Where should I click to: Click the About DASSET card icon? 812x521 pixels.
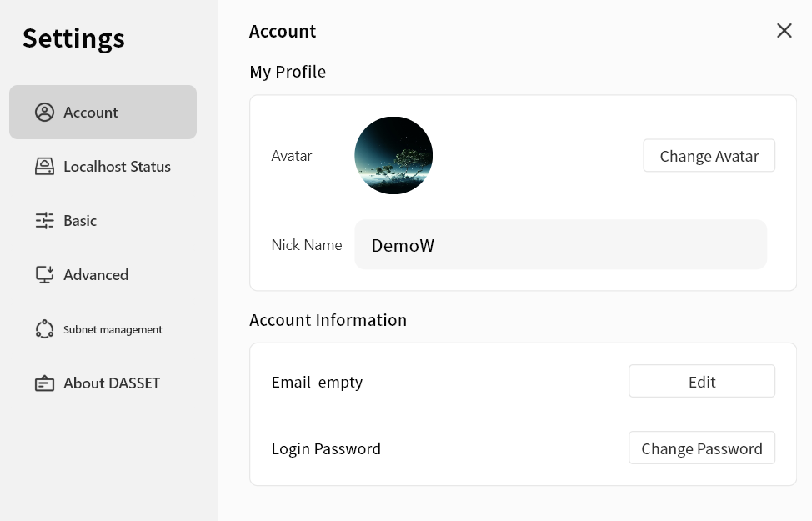(44, 383)
